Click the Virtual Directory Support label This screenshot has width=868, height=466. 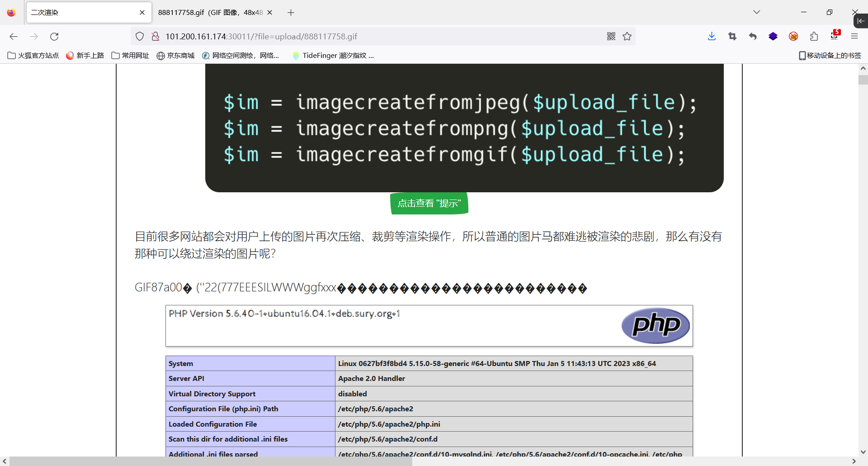tap(212, 394)
